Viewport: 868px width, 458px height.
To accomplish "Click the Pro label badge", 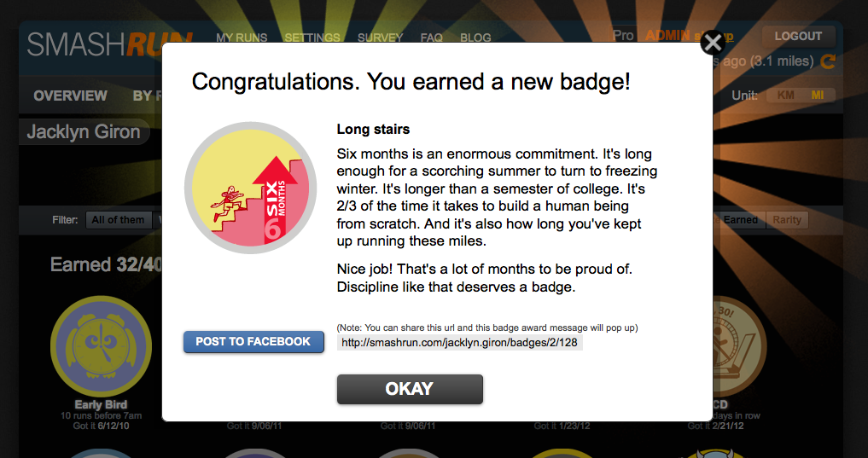I will [x=623, y=36].
